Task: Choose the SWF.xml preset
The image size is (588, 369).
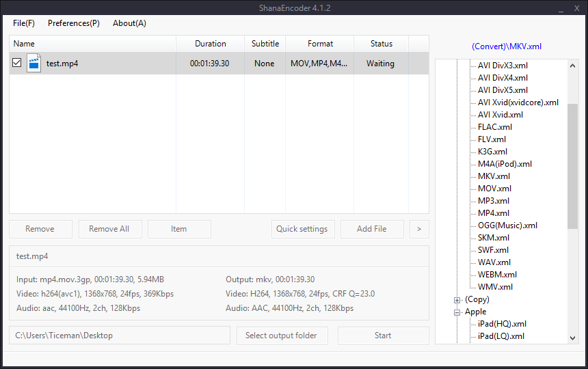Action: tap(493, 250)
